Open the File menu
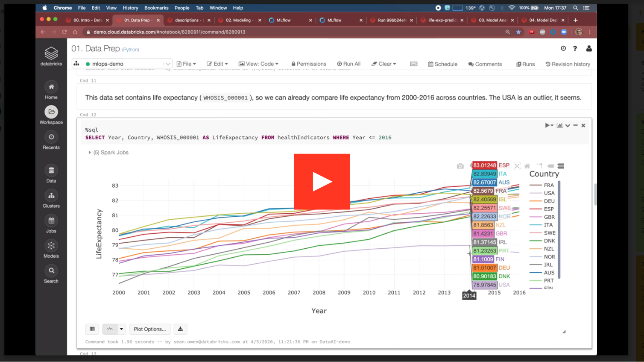 [186, 64]
